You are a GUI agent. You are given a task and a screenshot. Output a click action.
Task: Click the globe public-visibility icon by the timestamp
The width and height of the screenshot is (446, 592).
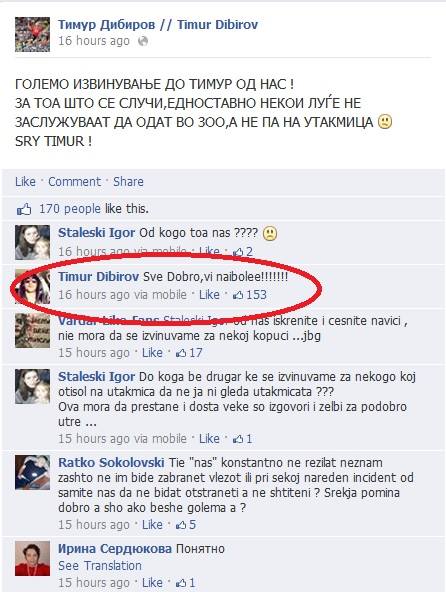tap(143, 41)
